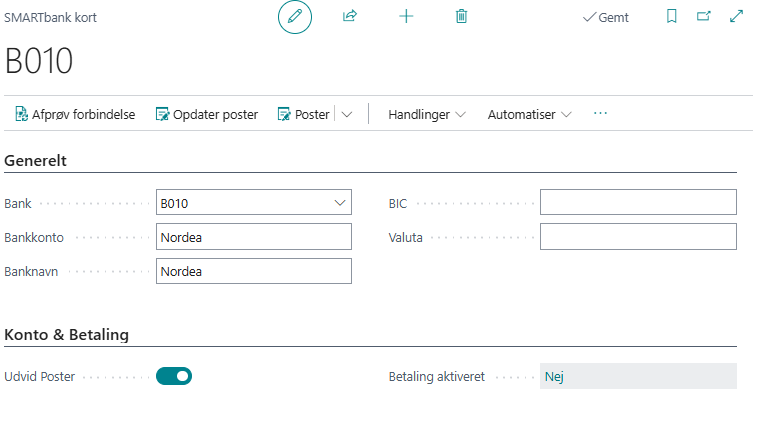Collapse the Konto & Betaling section
The height and width of the screenshot is (433, 762).
(67, 335)
